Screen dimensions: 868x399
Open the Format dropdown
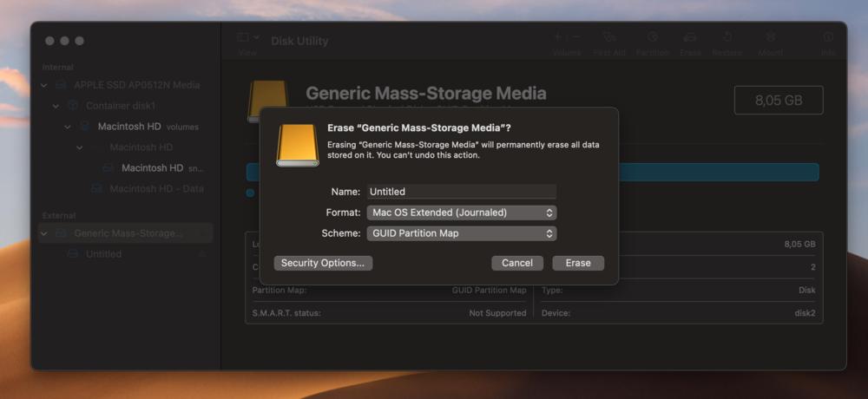coord(462,213)
